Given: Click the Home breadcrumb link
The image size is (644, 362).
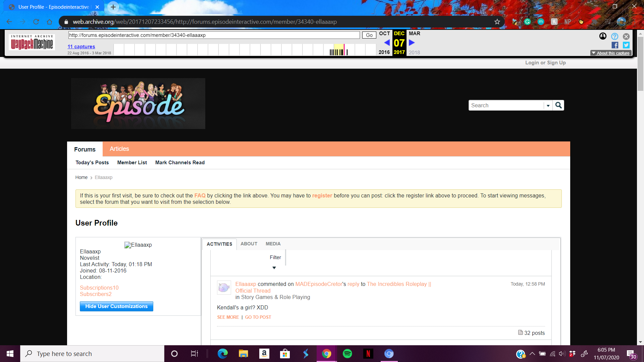Looking at the screenshot, I should (82, 177).
